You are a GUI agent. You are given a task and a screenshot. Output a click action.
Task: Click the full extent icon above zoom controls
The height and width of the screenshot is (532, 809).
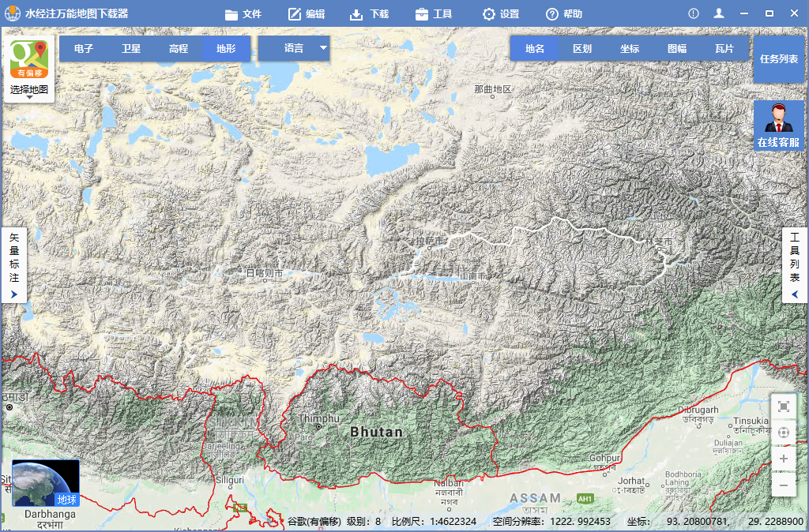(x=783, y=406)
